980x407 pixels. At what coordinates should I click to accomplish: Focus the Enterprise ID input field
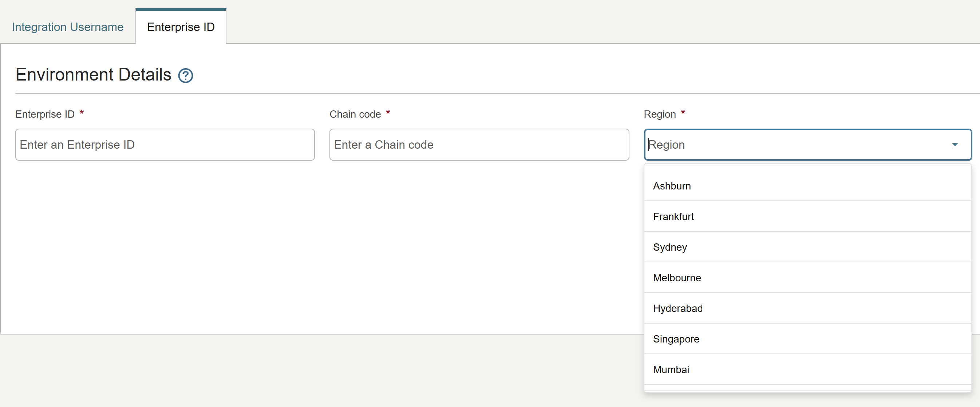[x=165, y=145]
